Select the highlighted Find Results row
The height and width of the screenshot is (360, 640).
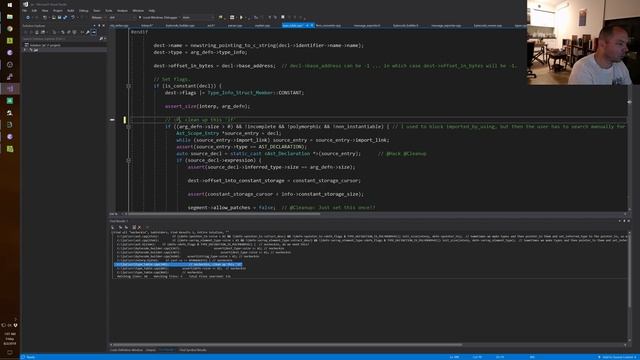[x=178, y=264]
